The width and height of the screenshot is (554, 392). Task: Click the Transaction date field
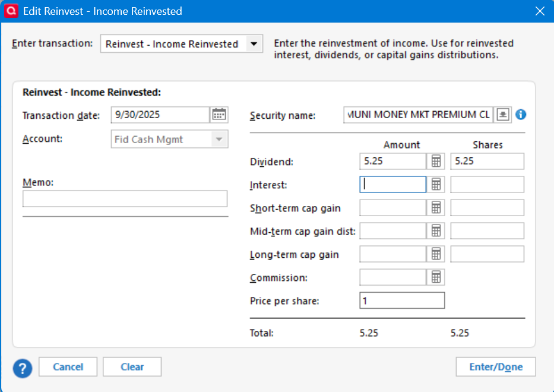point(160,115)
